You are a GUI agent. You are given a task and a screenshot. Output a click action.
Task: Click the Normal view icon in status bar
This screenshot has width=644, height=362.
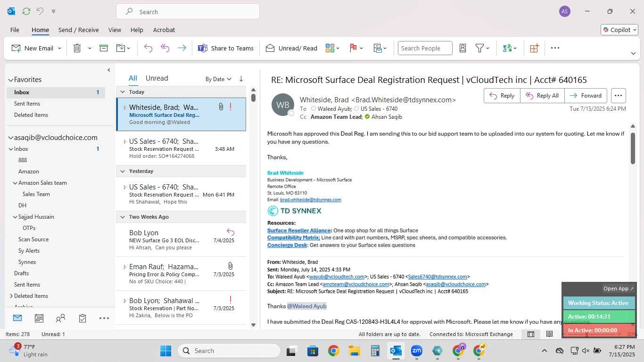click(531, 334)
